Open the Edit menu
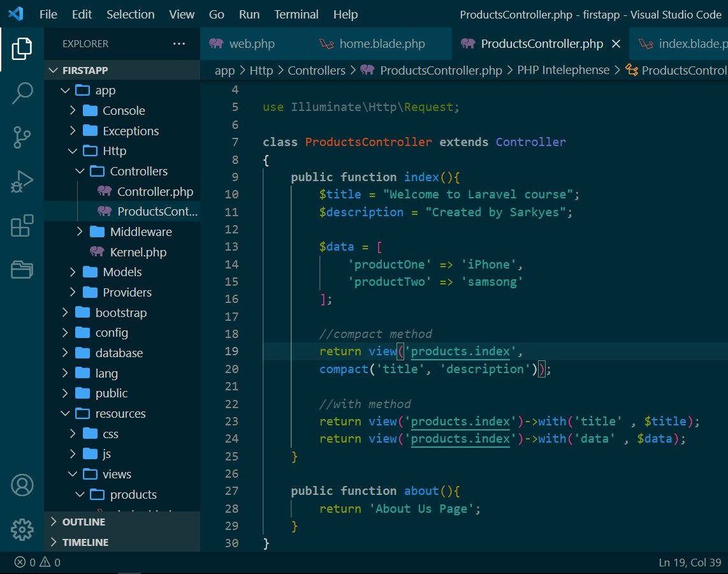This screenshot has height=574, width=728. [82, 15]
